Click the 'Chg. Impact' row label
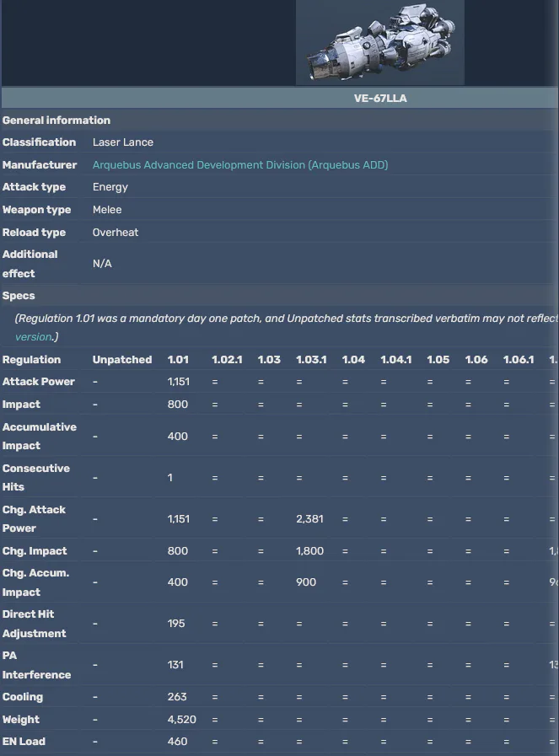 point(35,551)
